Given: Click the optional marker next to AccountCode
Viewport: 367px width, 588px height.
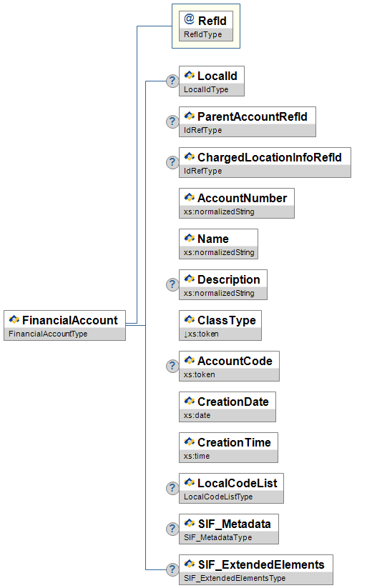Looking at the screenshot, I should click(x=172, y=366).
